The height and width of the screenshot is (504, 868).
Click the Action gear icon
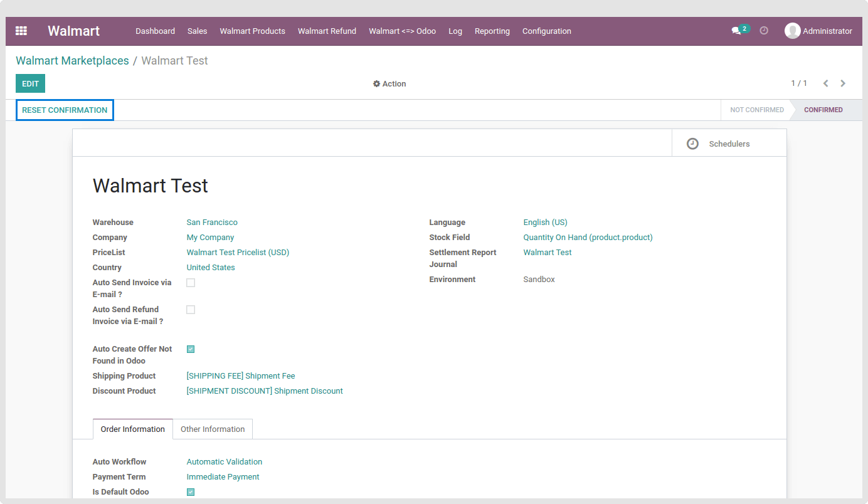pyautogui.click(x=376, y=84)
